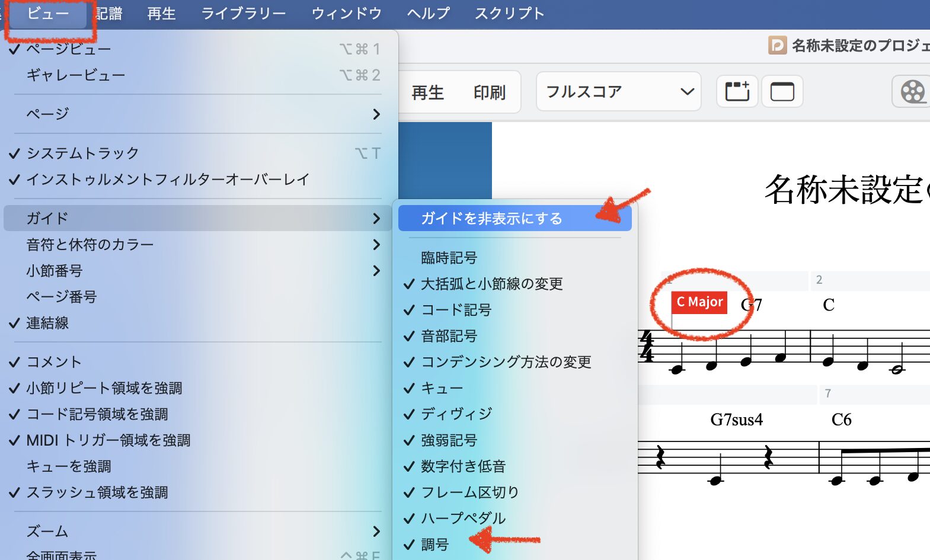Expand the ズーム submenu
This screenshot has width=930, height=560.
click(196, 532)
